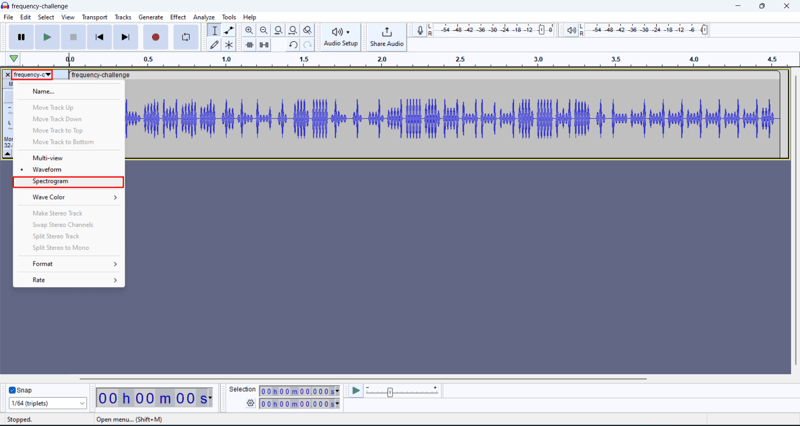Click the 2.0 mark on the timeline ruler
The height and width of the screenshot is (426, 800).
tap(382, 59)
